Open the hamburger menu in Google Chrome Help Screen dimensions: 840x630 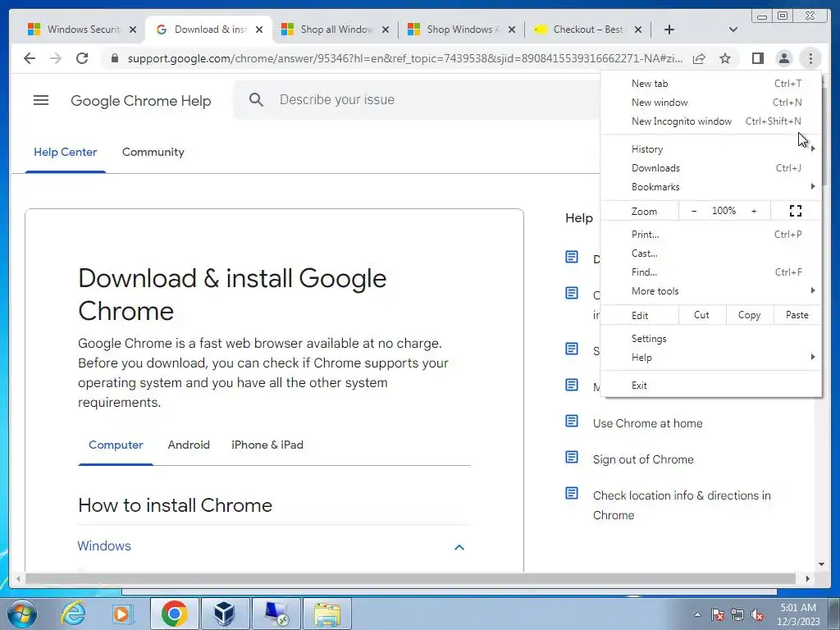(x=41, y=100)
